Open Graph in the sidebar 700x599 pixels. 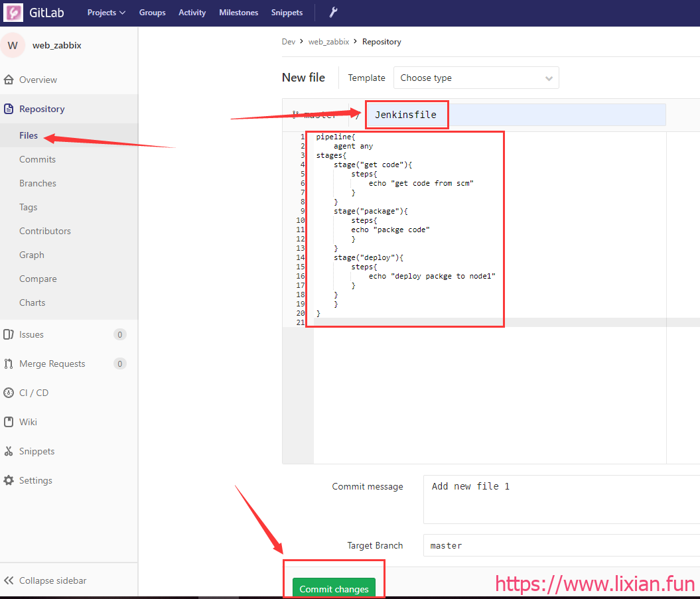[x=32, y=255]
